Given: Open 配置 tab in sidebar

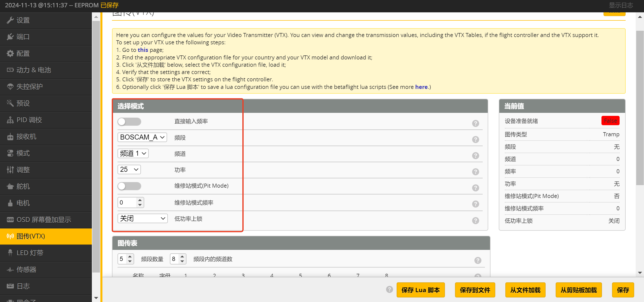Looking at the screenshot, I should pyautogui.click(x=46, y=53).
